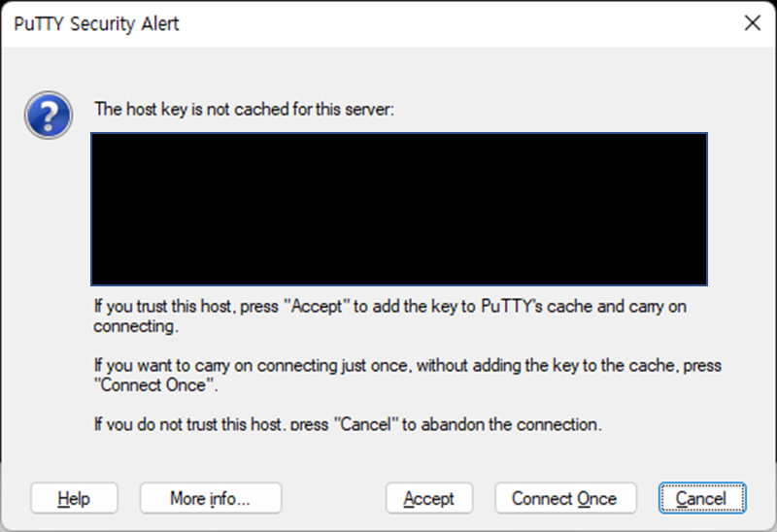777x532 pixels.
Task: Choose Connect Once button
Action: [x=565, y=498]
